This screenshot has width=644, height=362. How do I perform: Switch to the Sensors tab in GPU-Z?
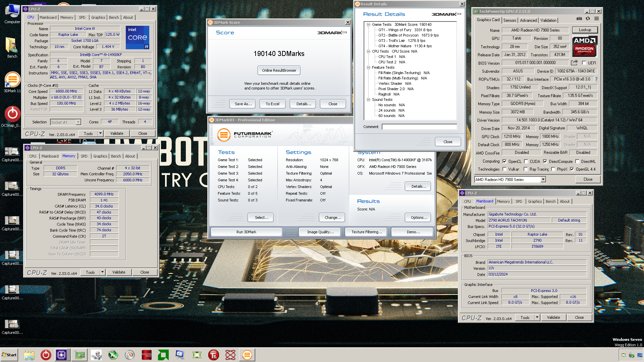coord(510,20)
